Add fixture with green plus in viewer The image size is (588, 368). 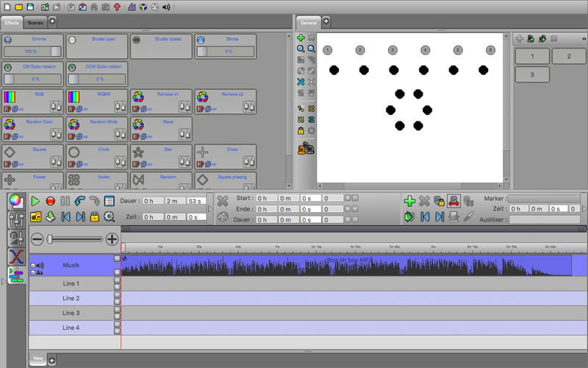[x=301, y=38]
